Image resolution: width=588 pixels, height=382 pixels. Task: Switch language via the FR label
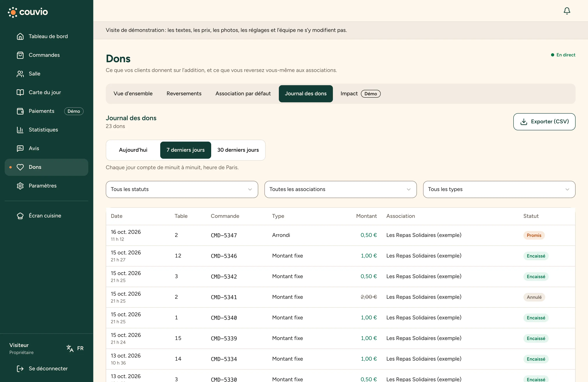tap(80, 348)
